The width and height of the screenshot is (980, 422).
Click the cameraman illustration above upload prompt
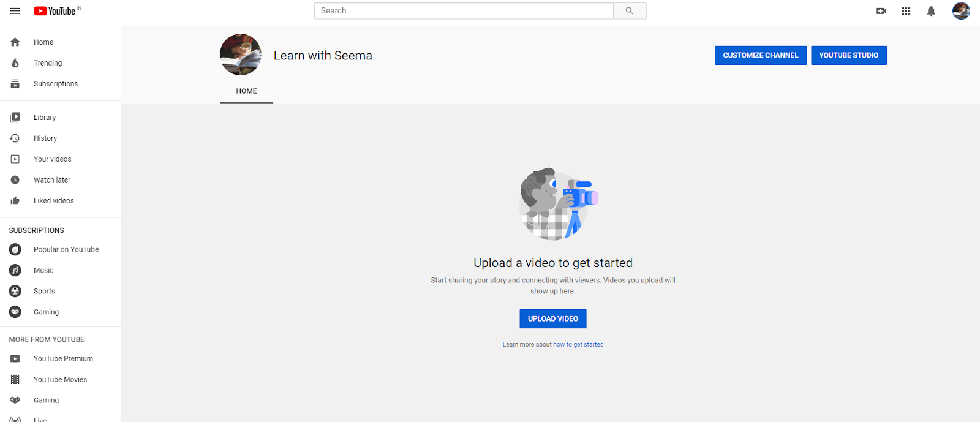559,203
